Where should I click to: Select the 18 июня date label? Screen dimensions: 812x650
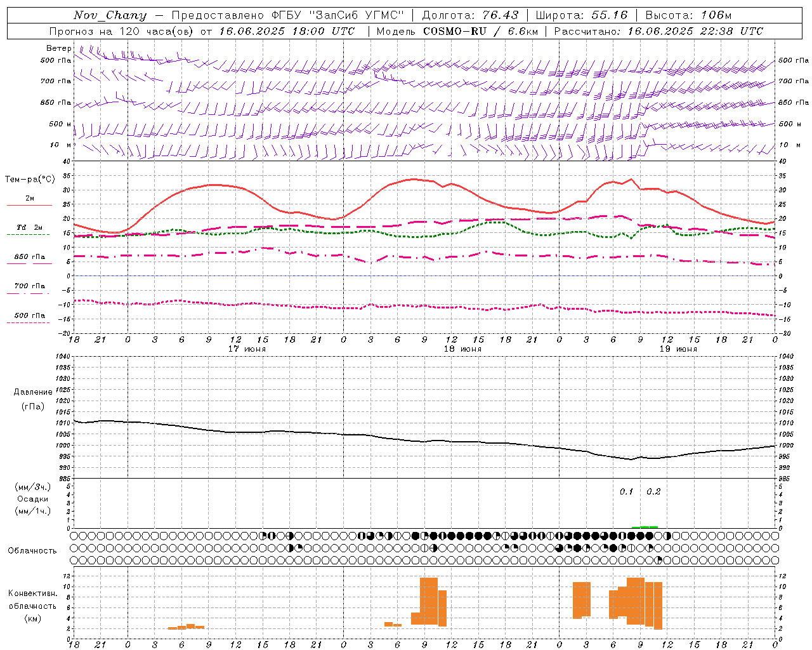(462, 348)
